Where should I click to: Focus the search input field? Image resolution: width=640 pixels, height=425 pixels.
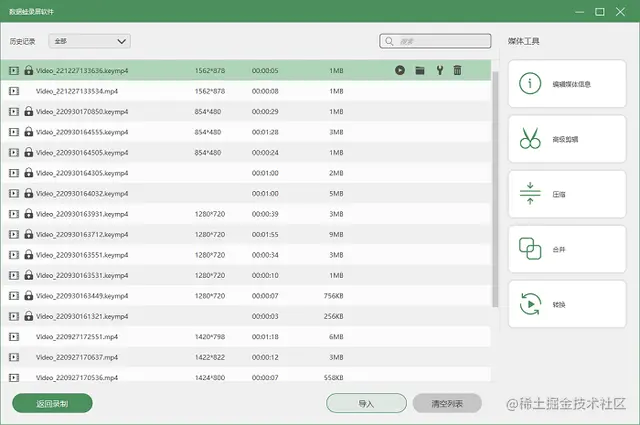[x=435, y=41]
